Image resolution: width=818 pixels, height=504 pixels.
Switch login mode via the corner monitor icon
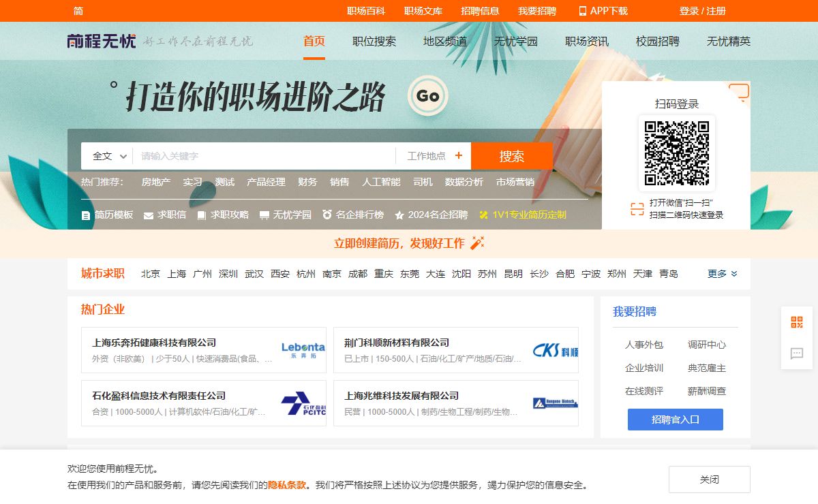point(738,92)
